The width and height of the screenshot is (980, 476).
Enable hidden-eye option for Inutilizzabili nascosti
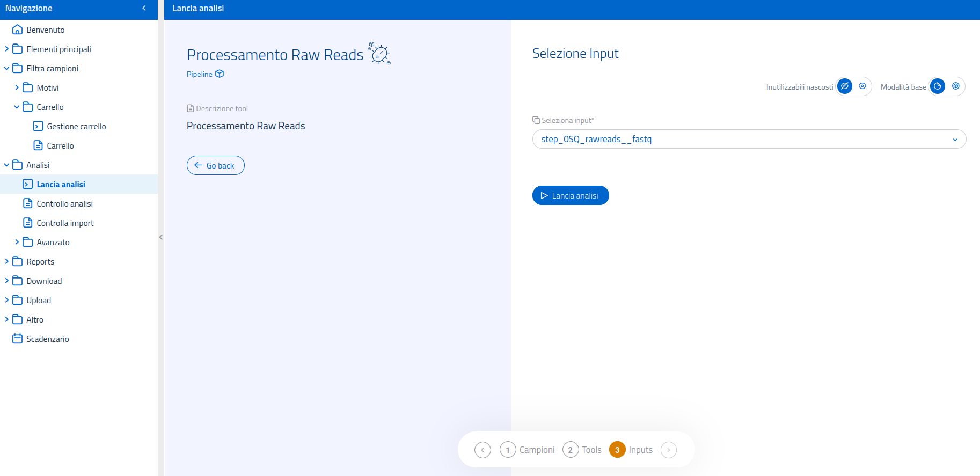click(845, 86)
